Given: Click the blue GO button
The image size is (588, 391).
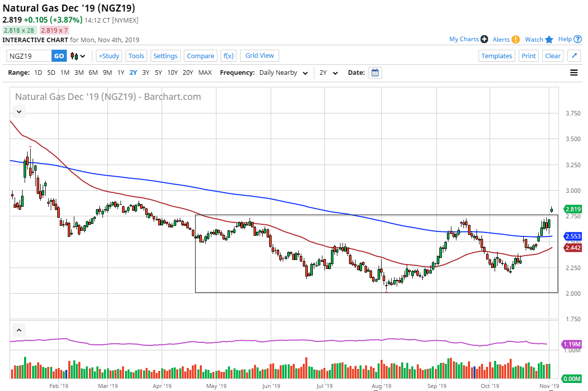Looking at the screenshot, I should 59,56.
